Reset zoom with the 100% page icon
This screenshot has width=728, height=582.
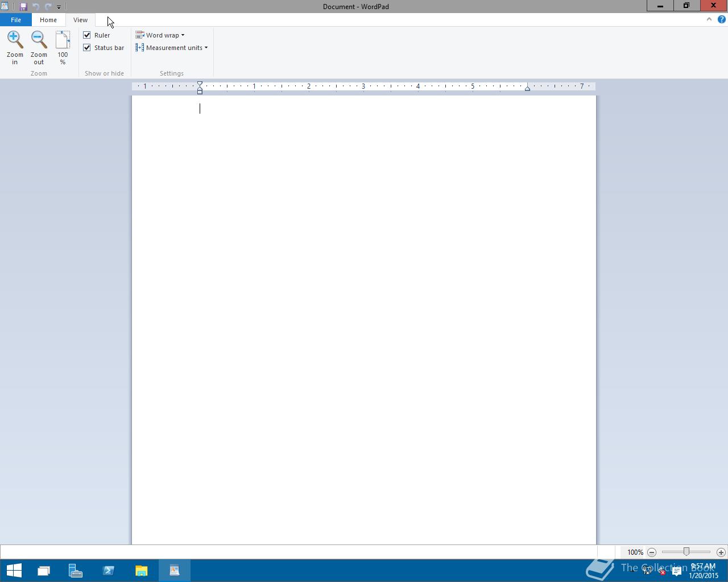pyautogui.click(x=63, y=48)
